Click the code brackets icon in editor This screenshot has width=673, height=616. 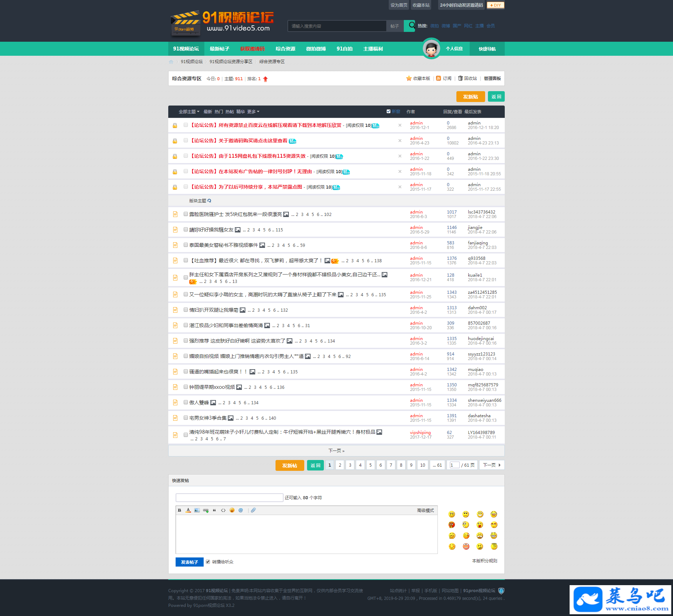(223, 510)
